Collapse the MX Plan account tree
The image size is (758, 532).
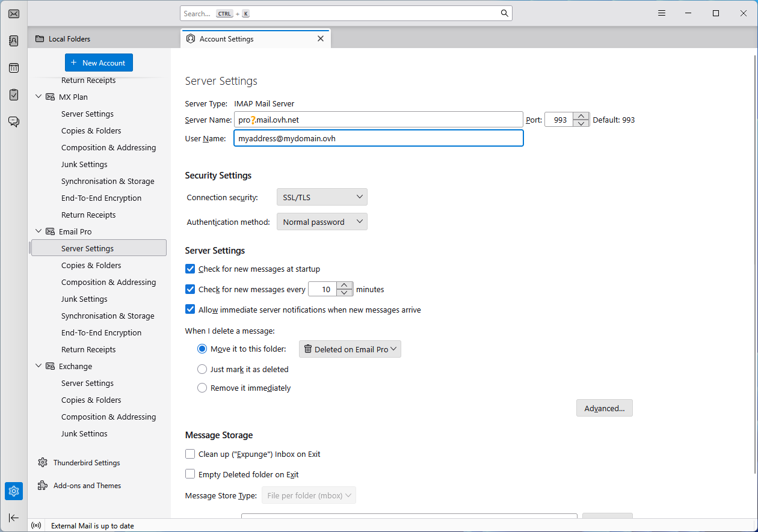(39, 97)
